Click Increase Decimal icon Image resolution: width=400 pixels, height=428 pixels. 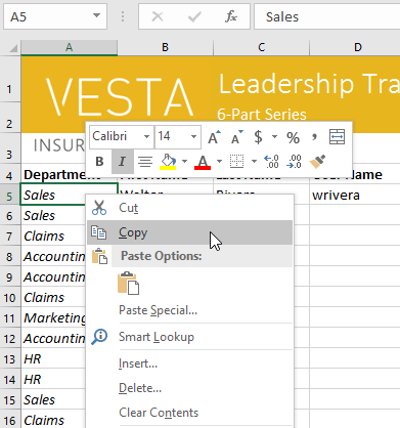pos(271,162)
